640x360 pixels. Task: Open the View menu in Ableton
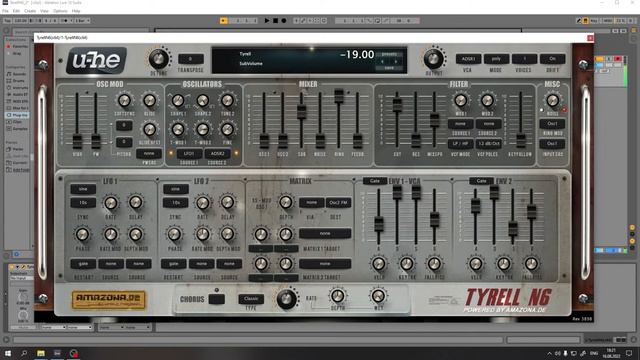pyautogui.click(x=44, y=11)
